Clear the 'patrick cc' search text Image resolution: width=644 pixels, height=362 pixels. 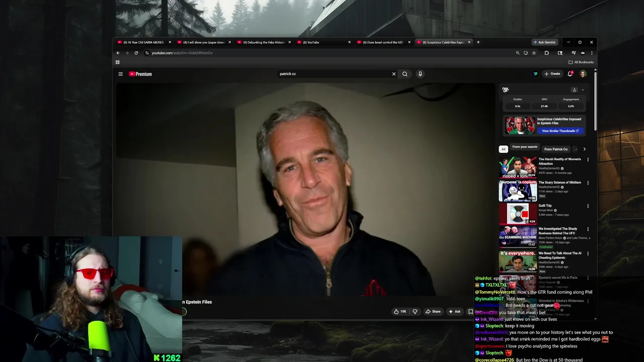point(394,74)
